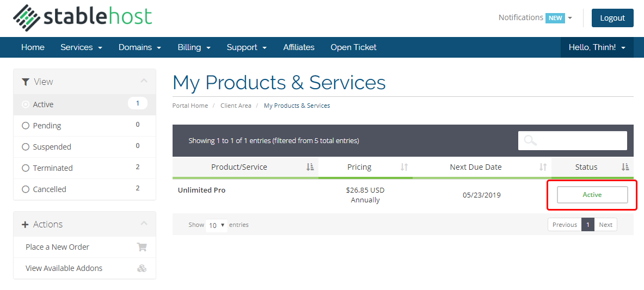Viewport: 644px width, 290px height.
Task: Sort using the Status column sort icon
Action: click(625, 167)
